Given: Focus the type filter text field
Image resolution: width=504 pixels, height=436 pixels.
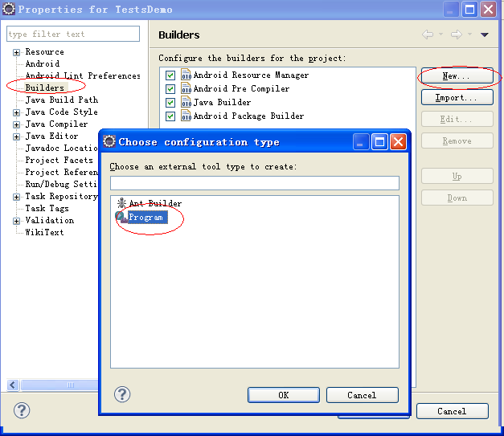Looking at the screenshot, I should coord(73,34).
